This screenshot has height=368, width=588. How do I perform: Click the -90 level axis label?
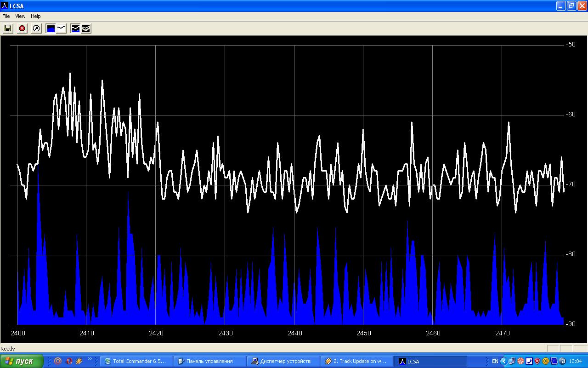[571, 324]
